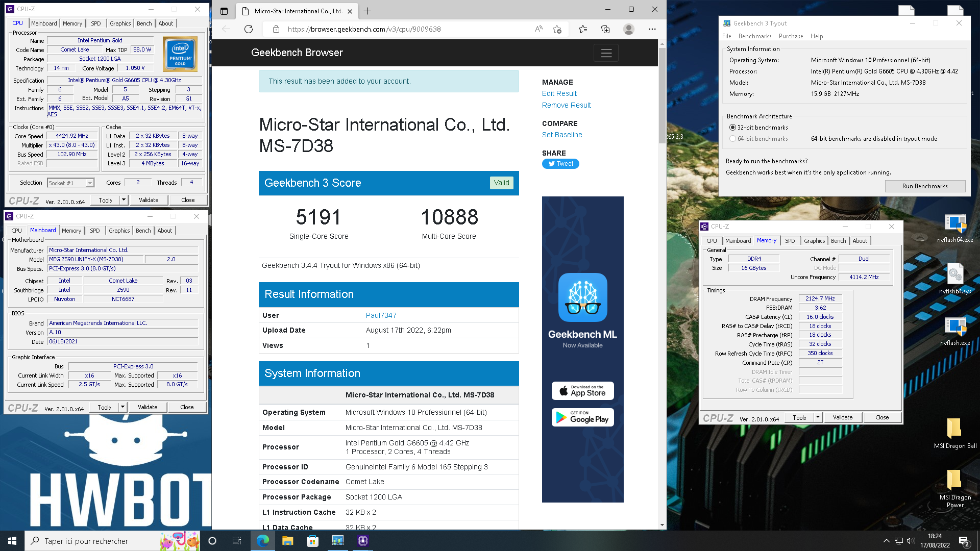The width and height of the screenshot is (980, 551).
Task: Open Collections icon in Edge toolbar
Action: (x=605, y=29)
